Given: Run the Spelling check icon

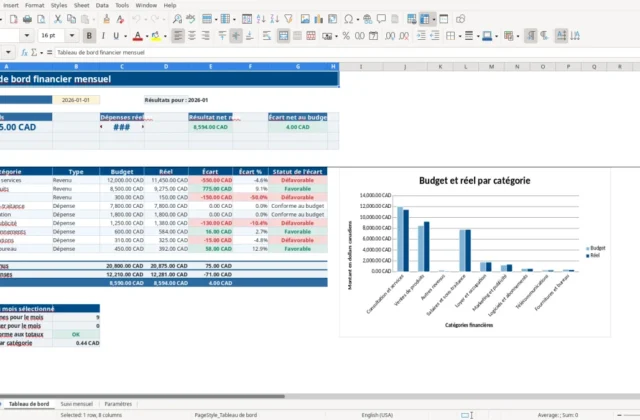Looking at the screenshot, I should tap(191, 19).
